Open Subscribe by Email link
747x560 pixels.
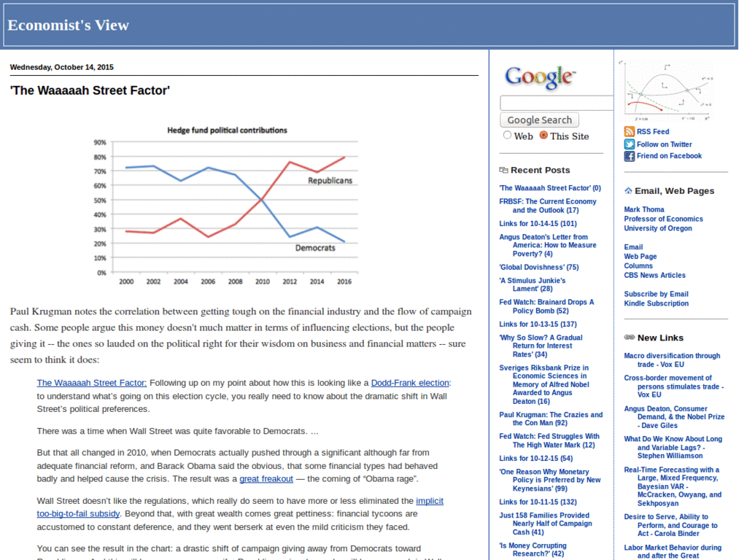(x=656, y=295)
